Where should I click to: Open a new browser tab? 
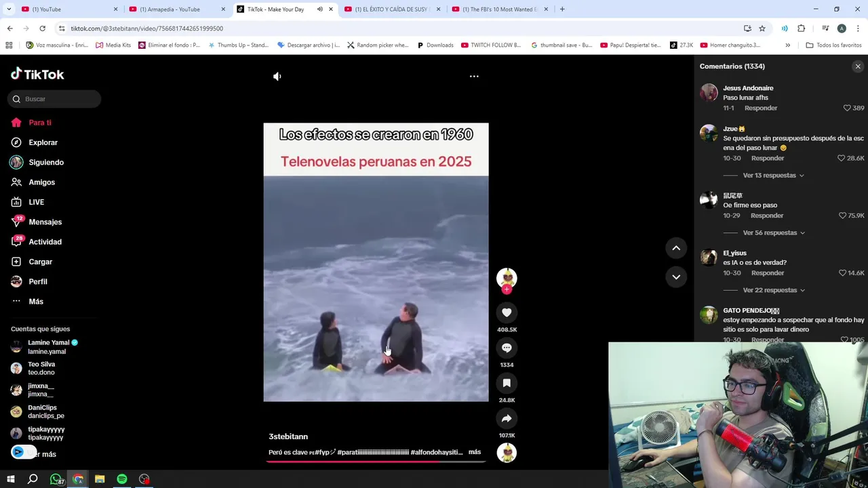tap(562, 9)
